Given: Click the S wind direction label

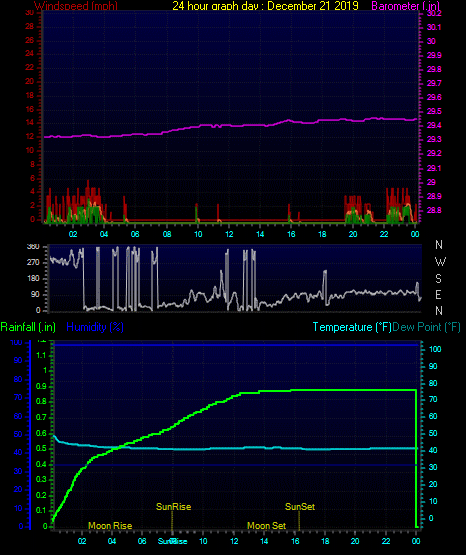Looking at the screenshot, I should pyautogui.click(x=438, y=279).
